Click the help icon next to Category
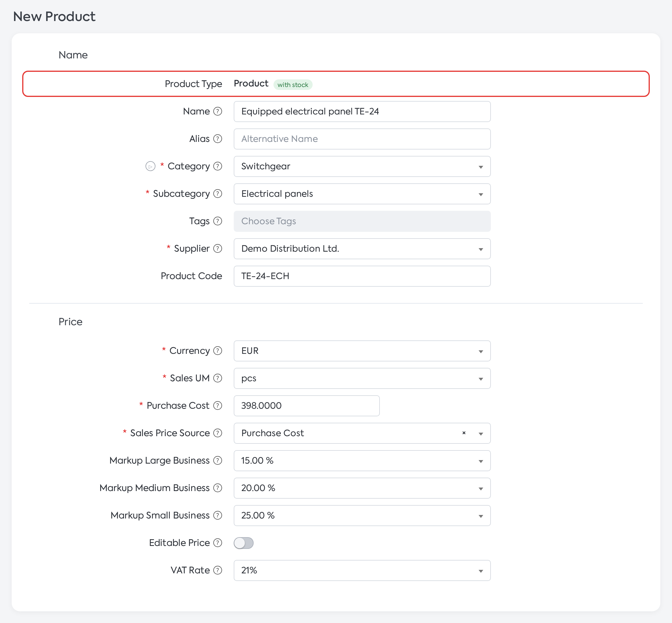 (218, 166)
